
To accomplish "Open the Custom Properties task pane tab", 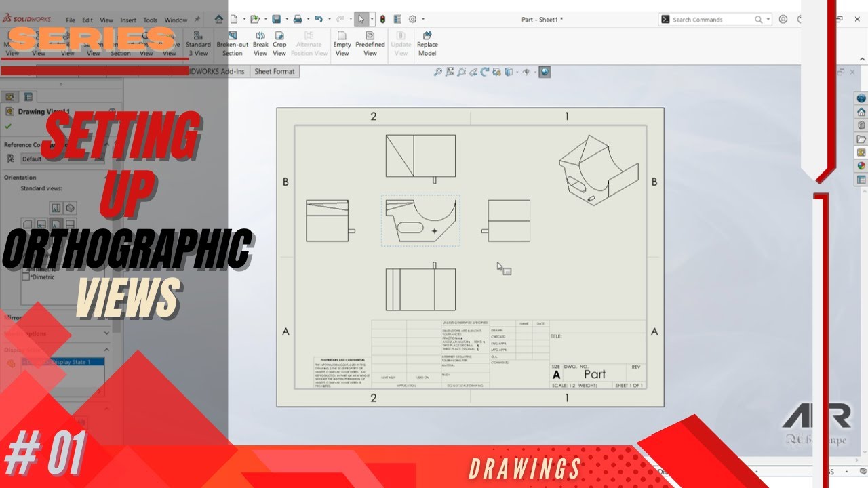I will (x=861, y=180).
